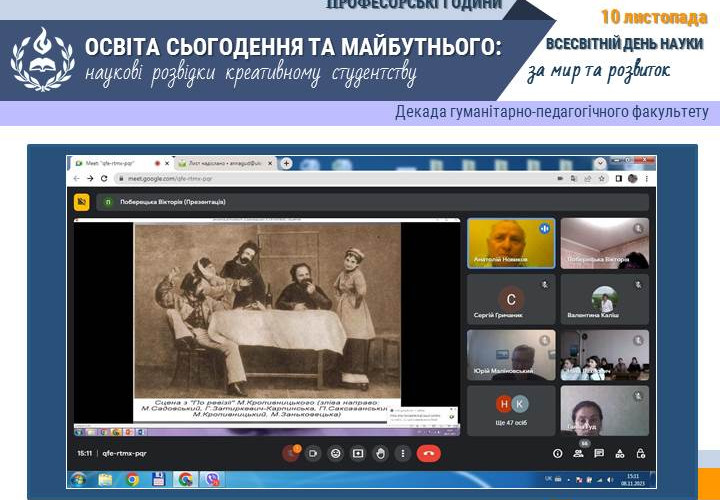720x500 pixels.
Task: Click the UK language indicator in tray
Action: (548, 478)
